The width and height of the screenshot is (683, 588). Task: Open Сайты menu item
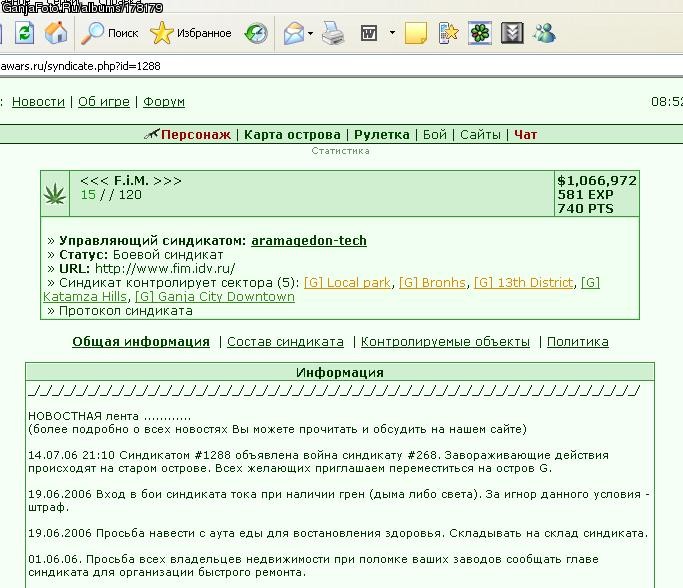click(480, 135)
